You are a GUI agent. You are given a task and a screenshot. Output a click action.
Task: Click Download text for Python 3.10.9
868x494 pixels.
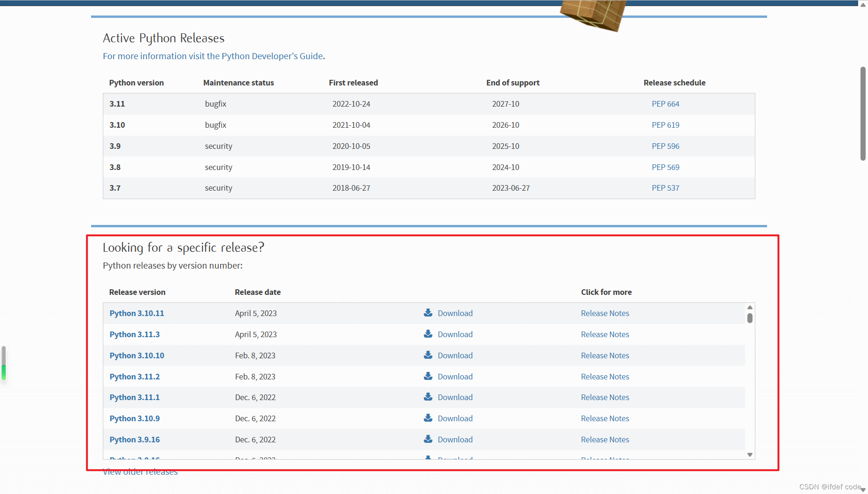tap(455, 418)
